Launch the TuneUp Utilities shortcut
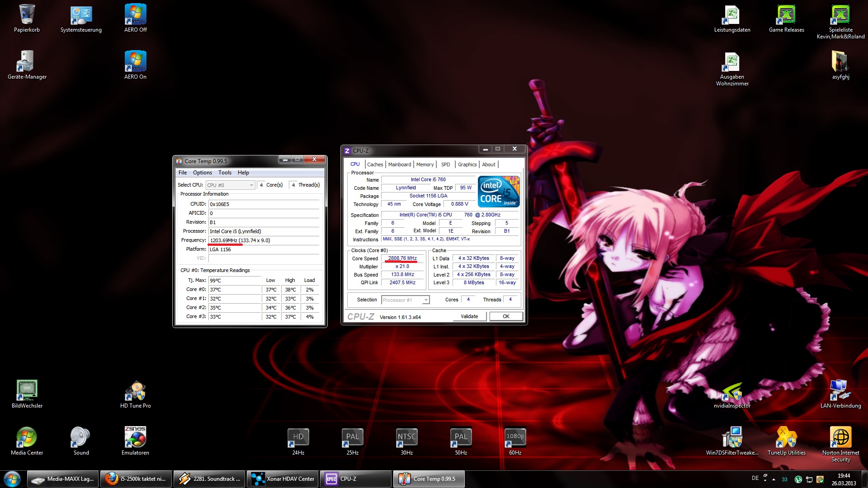 (786, 438)
